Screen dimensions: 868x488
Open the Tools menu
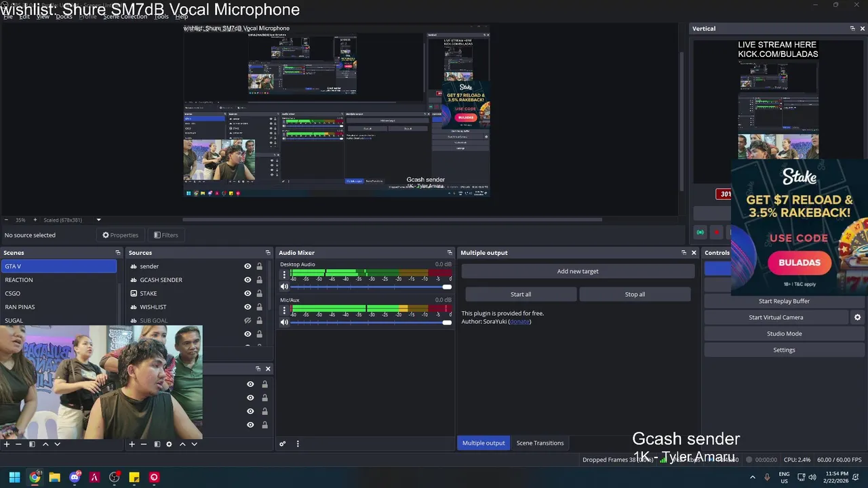click(161, 16)
